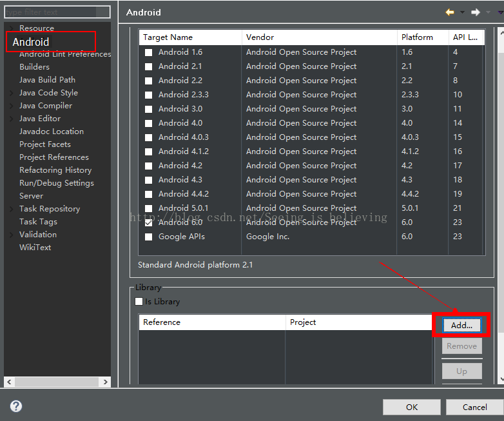Open the Javadoc Location page
The width and height of the screenshot is (504, 421).
tap(52, 132)
